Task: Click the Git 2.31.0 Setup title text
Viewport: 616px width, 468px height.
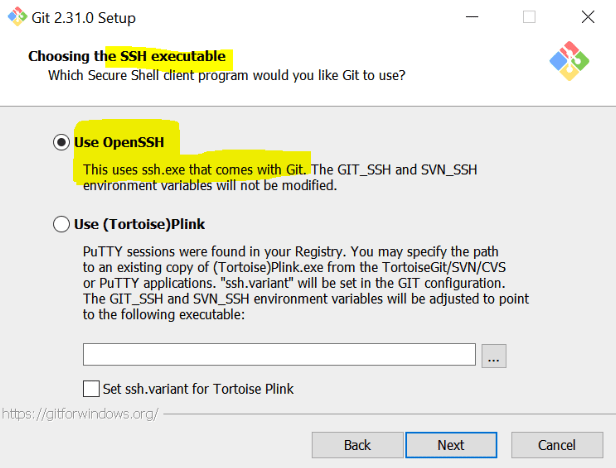Action: tap(83, 18)
